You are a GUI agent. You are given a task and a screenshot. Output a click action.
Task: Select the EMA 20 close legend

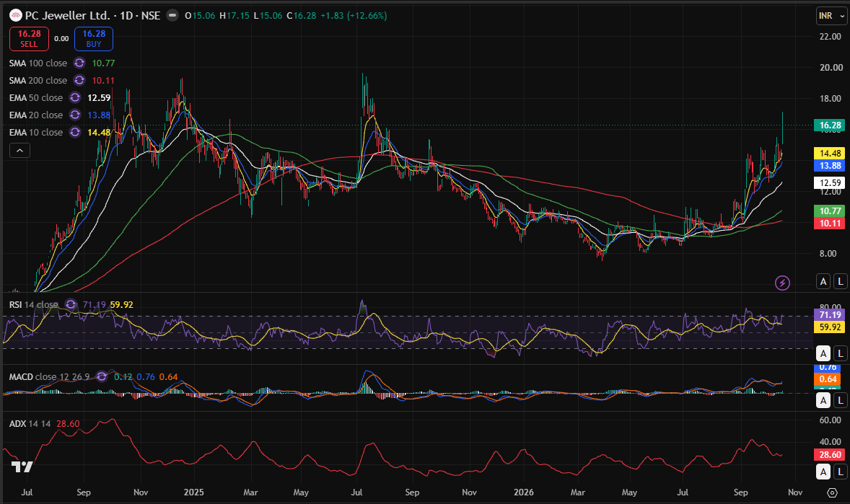[x=36, y=115]
